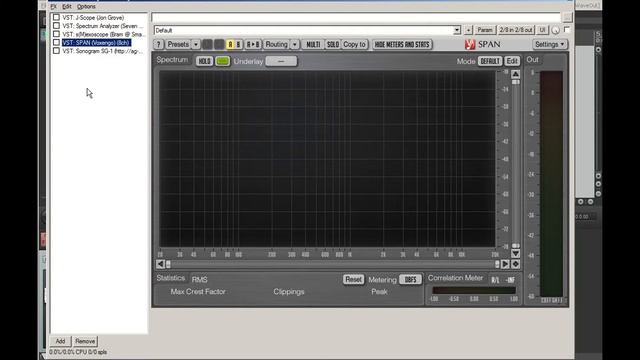Open the Mode DEFAULT selector

pos(490,61)
